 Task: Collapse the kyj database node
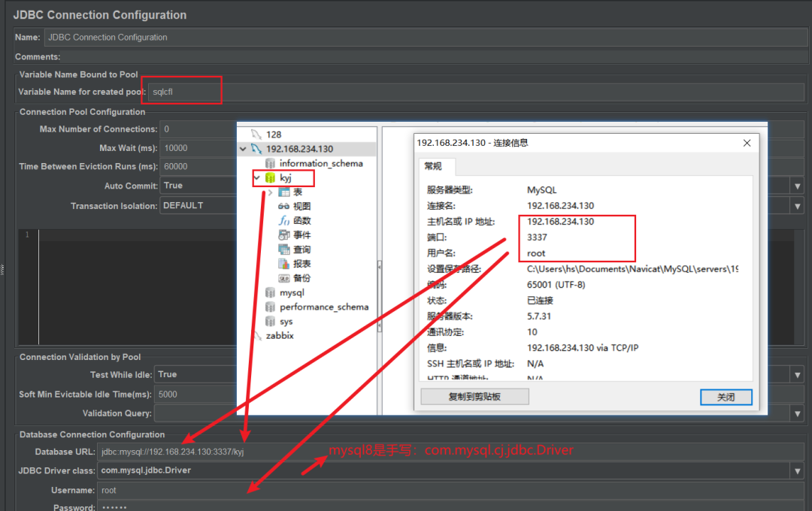point(257,178)
